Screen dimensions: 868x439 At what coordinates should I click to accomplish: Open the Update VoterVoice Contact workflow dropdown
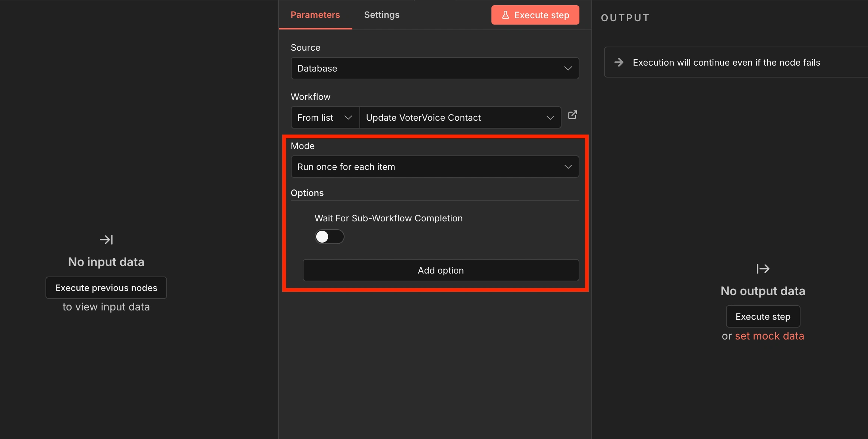click(x=460, y=118)
